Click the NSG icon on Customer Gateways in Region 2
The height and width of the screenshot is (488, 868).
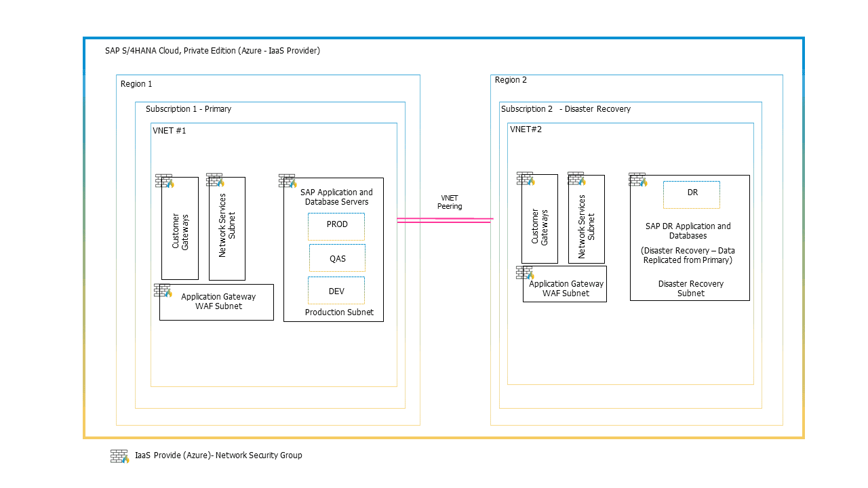pyautogui.click(x=524, y=178)
